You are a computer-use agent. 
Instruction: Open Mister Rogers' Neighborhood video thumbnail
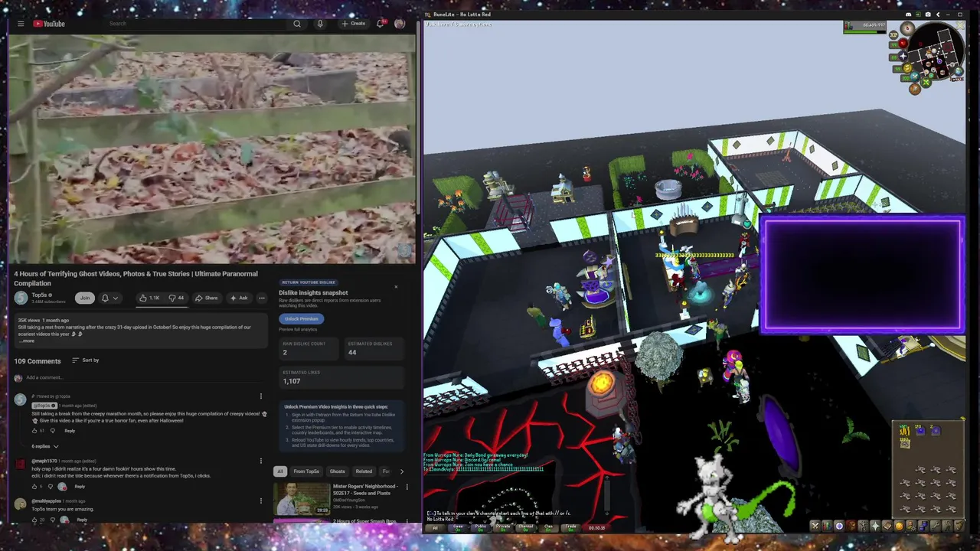[x=302, y=498]
